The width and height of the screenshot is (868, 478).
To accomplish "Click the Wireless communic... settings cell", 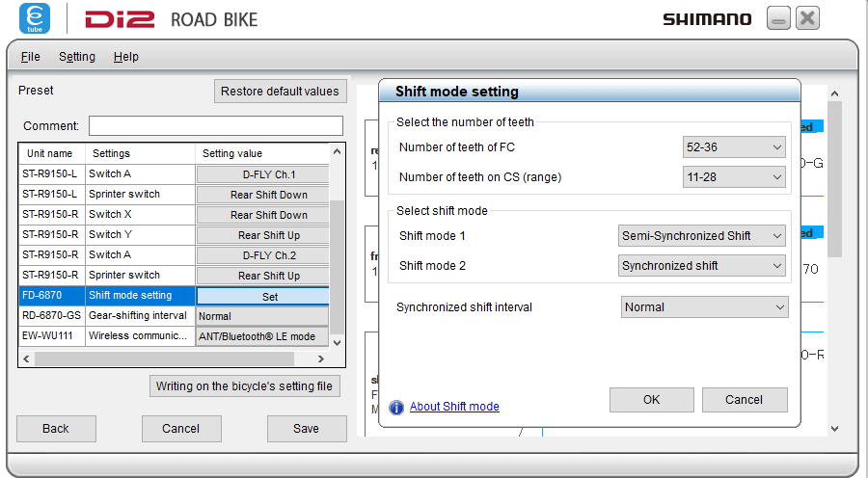I will click(140, 335).
